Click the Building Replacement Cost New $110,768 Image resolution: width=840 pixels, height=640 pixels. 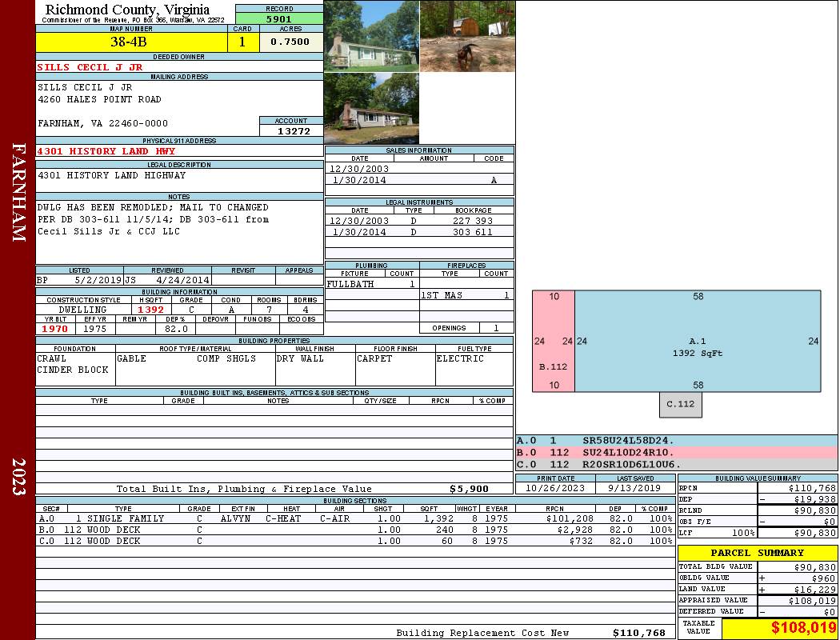point(638,633)
